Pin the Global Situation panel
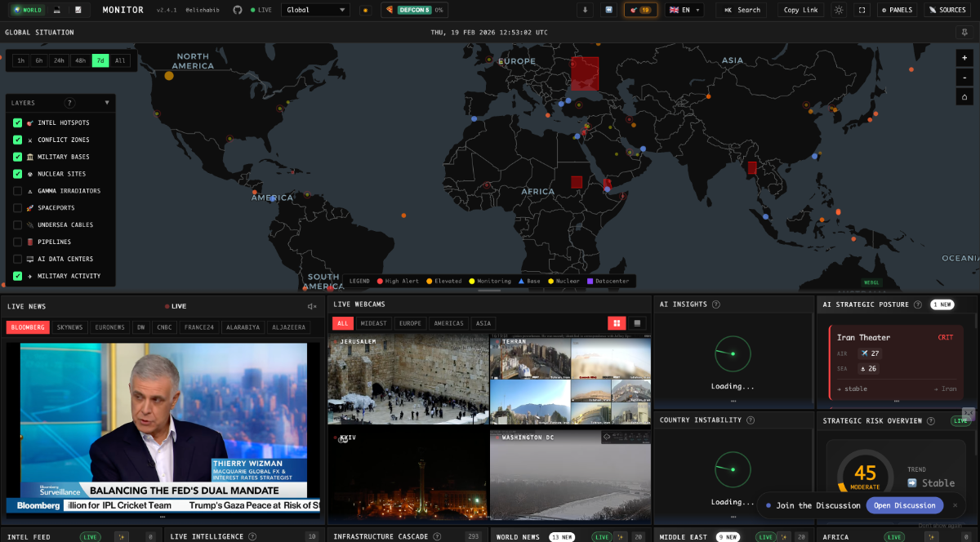 coord(964,32)
